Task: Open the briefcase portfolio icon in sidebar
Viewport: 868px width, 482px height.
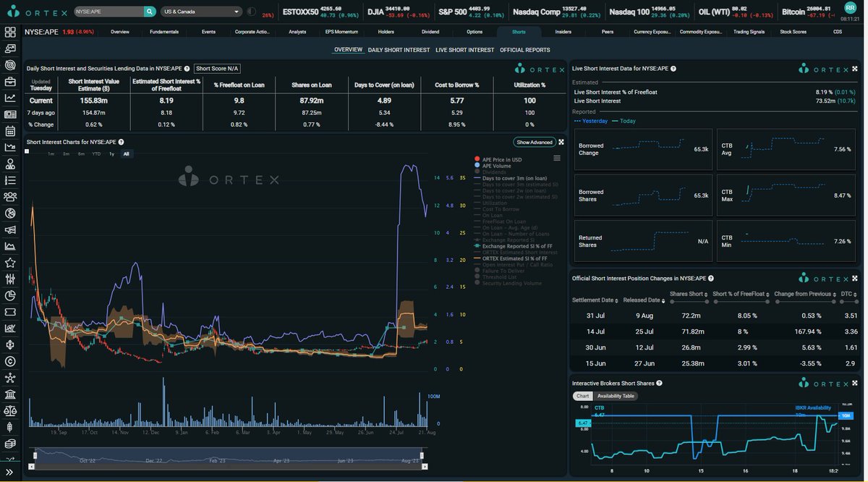Action: click(x=10, y=81)
